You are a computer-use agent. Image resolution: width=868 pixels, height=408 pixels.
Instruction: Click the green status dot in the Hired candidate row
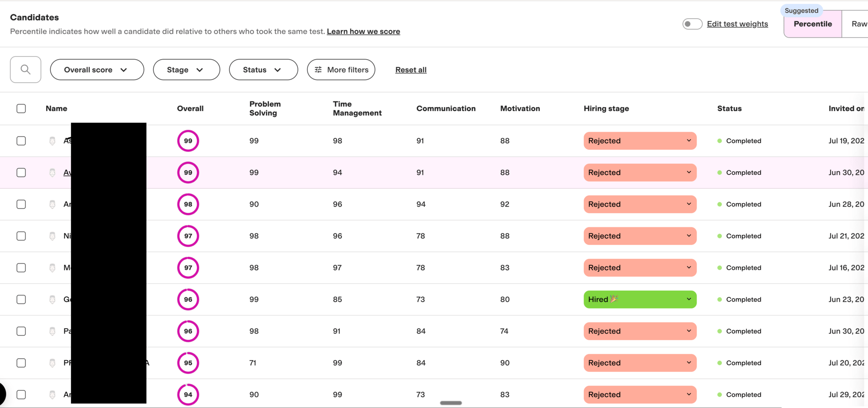[719, 300]
